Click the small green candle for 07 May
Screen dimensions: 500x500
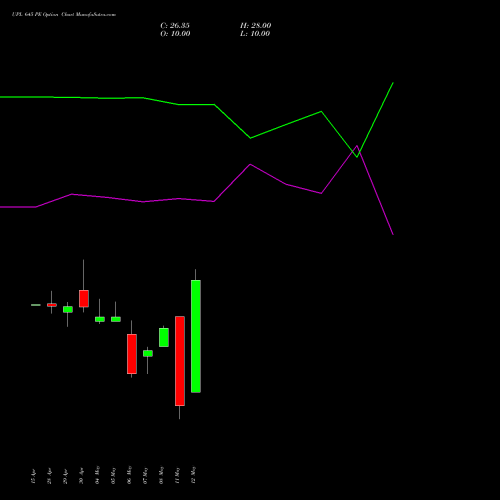point(148,353)
